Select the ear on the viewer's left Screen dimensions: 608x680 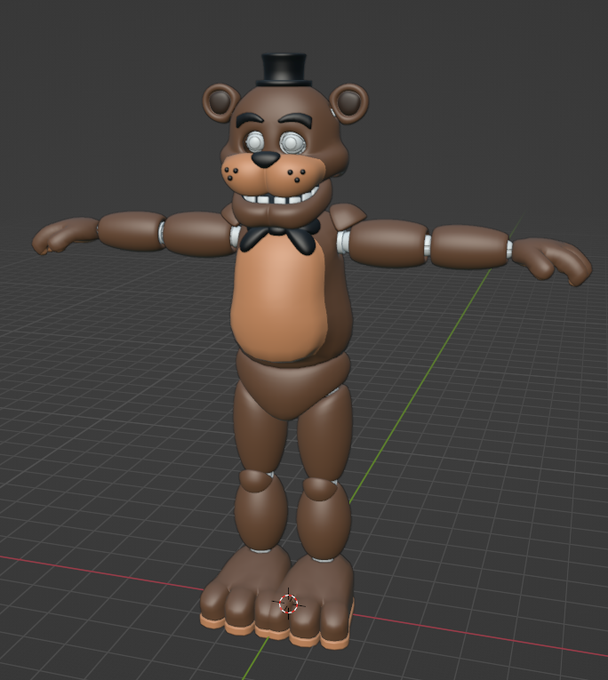click(x=220, y=103)
